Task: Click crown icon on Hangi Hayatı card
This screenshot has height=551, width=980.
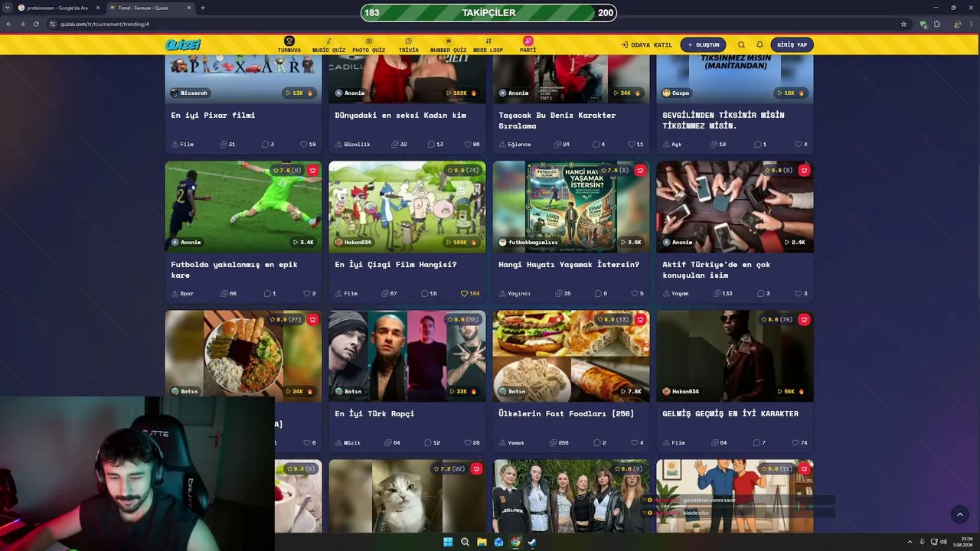Action: pos(640,170)
